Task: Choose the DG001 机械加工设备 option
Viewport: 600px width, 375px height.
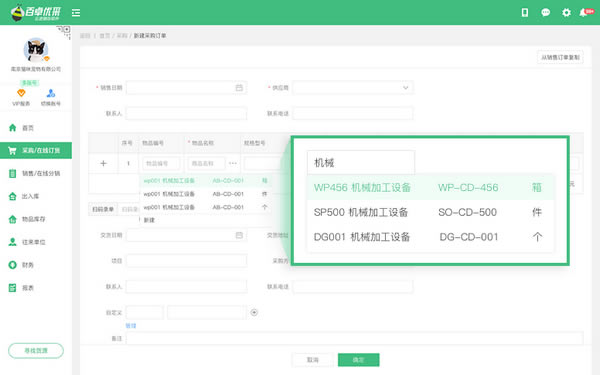Action: point(430,237)
